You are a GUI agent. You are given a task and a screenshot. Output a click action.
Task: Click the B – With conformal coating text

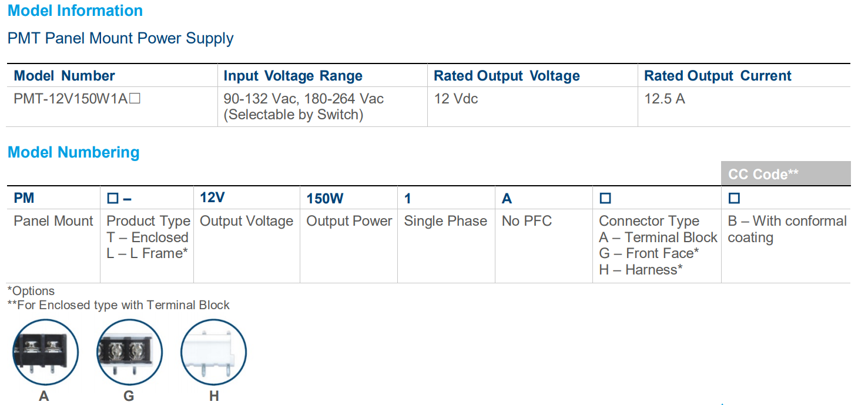[x=786, y=229]
